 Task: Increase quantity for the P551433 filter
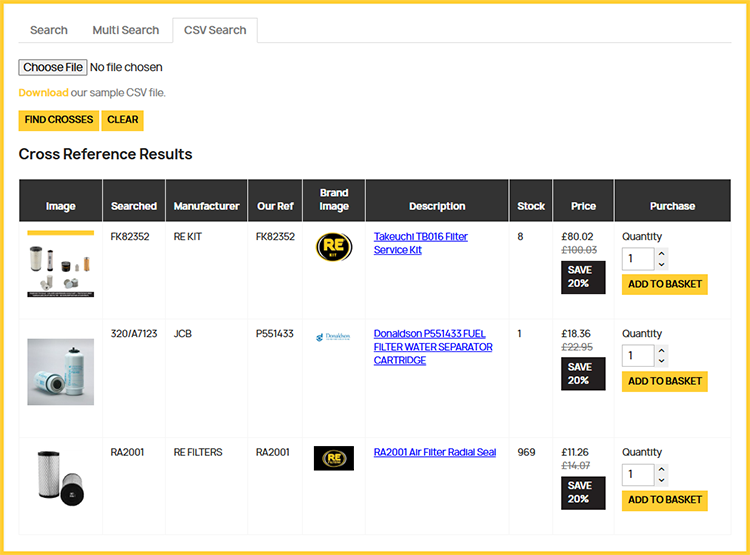[661, 350]
